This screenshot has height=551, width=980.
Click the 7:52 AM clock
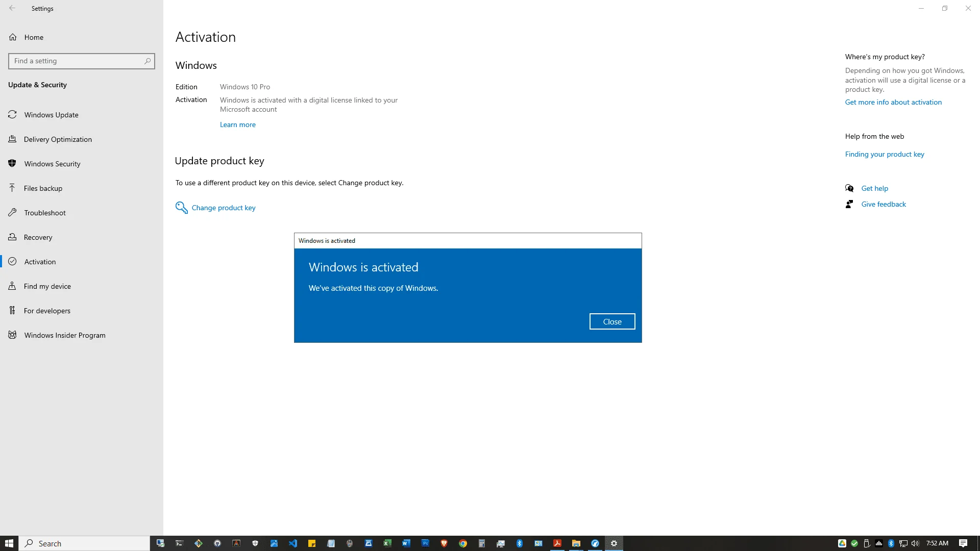tap(937, 543)
